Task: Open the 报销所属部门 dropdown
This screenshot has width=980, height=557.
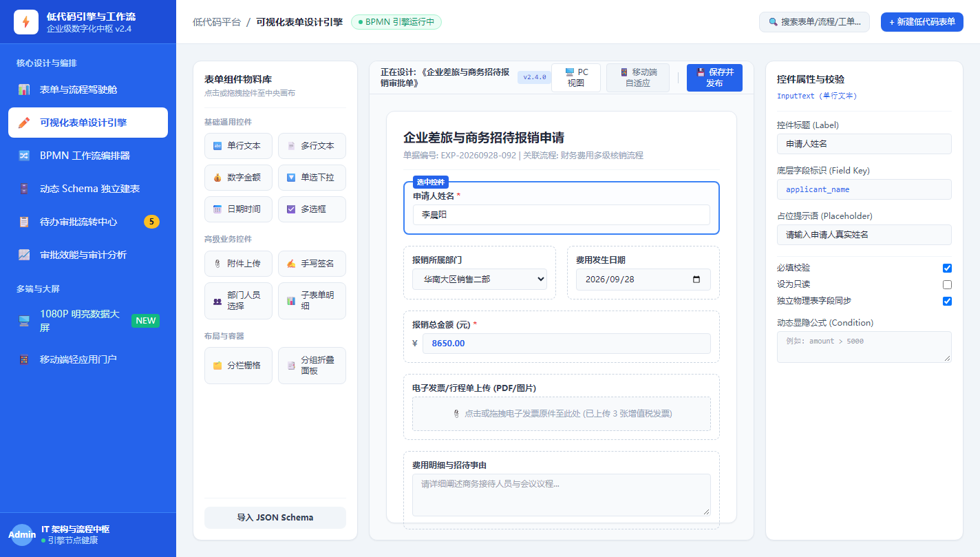Action: (480, 279)
